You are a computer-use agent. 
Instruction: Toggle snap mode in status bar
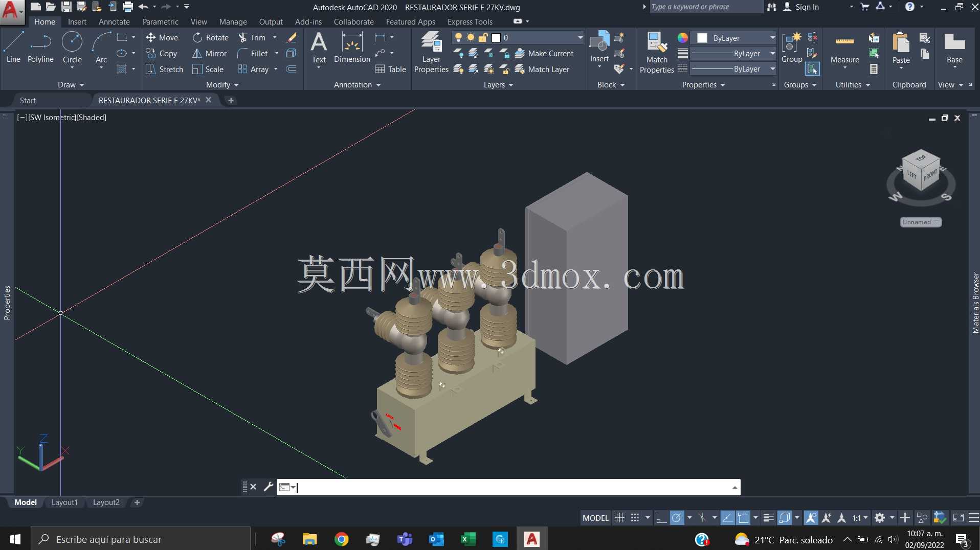click(x=635, y=518)
